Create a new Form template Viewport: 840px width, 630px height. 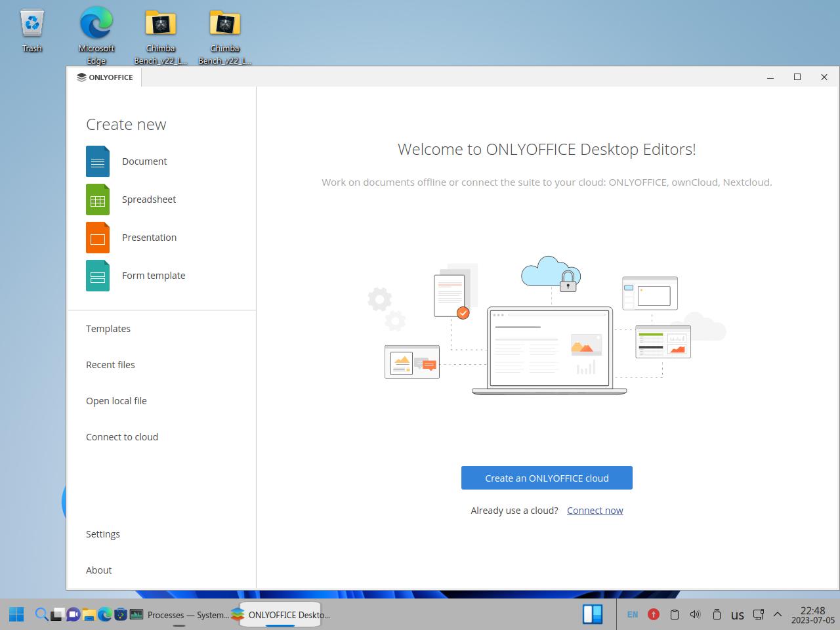[135, 276]
